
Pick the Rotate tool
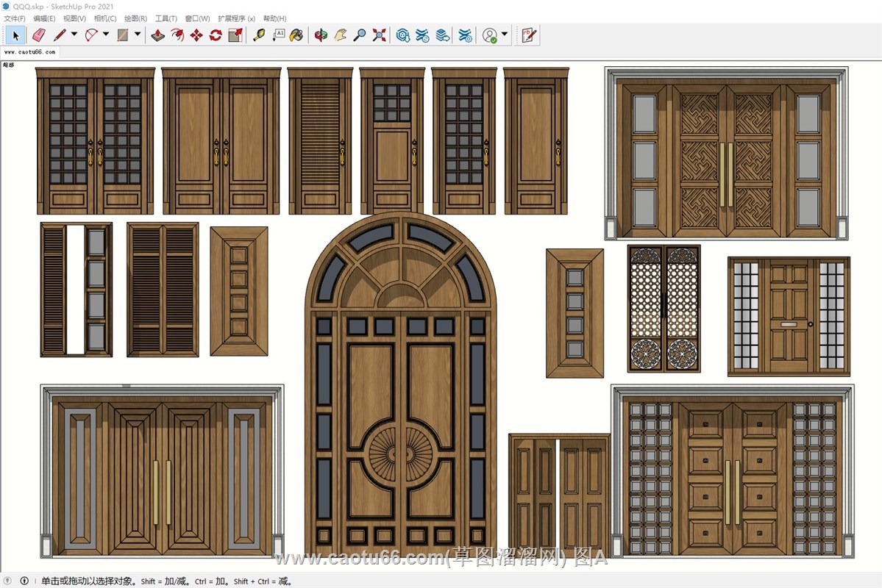216,35
